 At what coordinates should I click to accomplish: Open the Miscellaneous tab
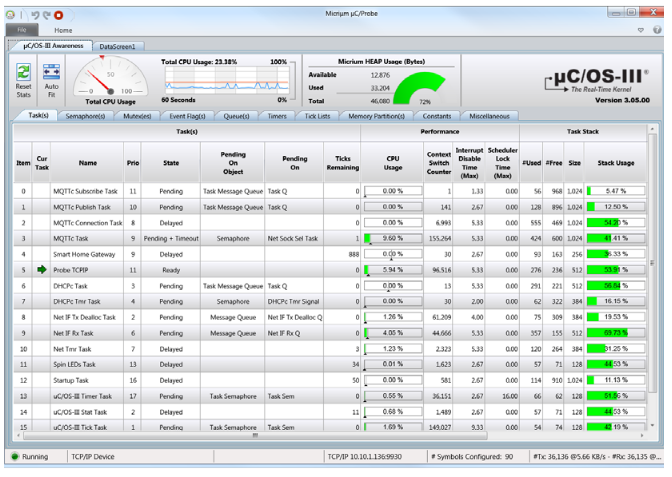[x=489, y=116]
